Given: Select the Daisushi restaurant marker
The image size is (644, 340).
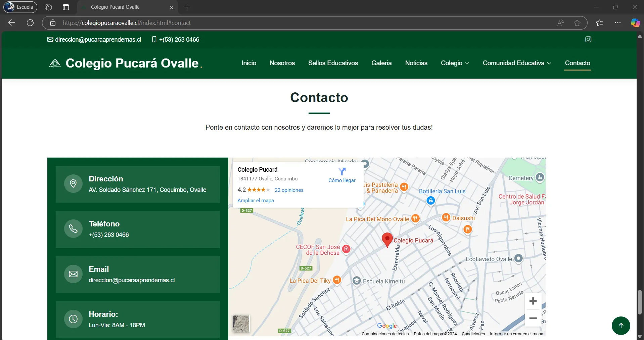Looking at the screenshot, I should [x=446, y=217].
